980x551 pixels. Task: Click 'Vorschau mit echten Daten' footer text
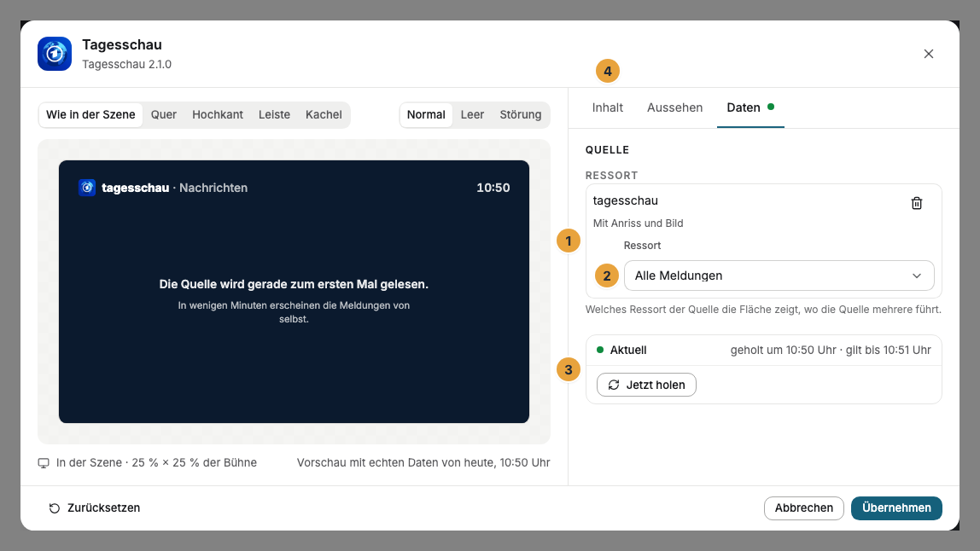tap(423, 463)
